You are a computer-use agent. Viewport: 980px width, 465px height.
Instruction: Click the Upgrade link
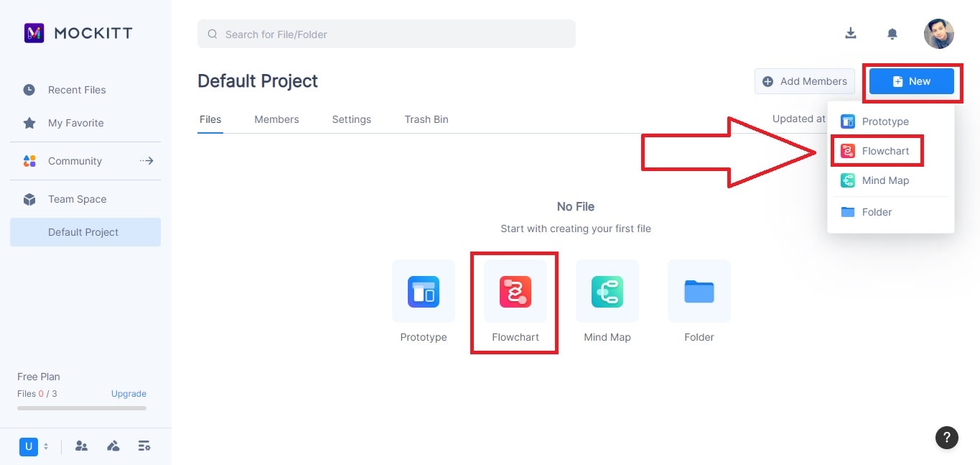coord(129,394)
